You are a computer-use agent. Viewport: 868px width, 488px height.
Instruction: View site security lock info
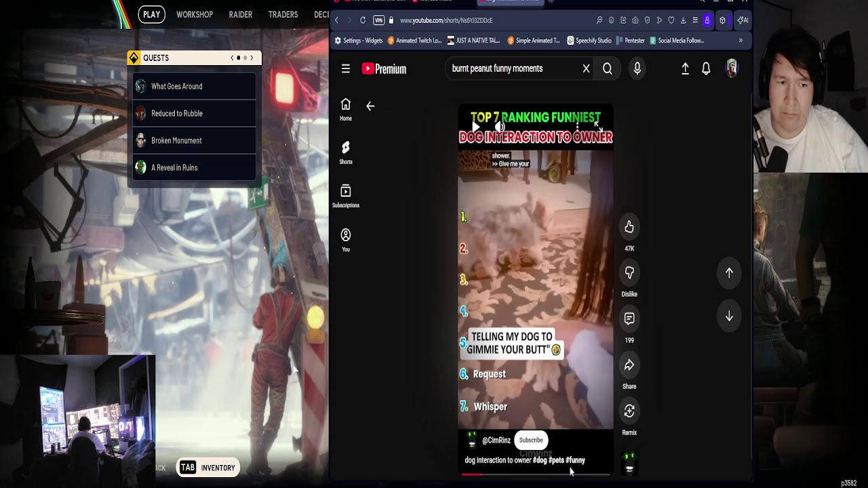(391, 20)
